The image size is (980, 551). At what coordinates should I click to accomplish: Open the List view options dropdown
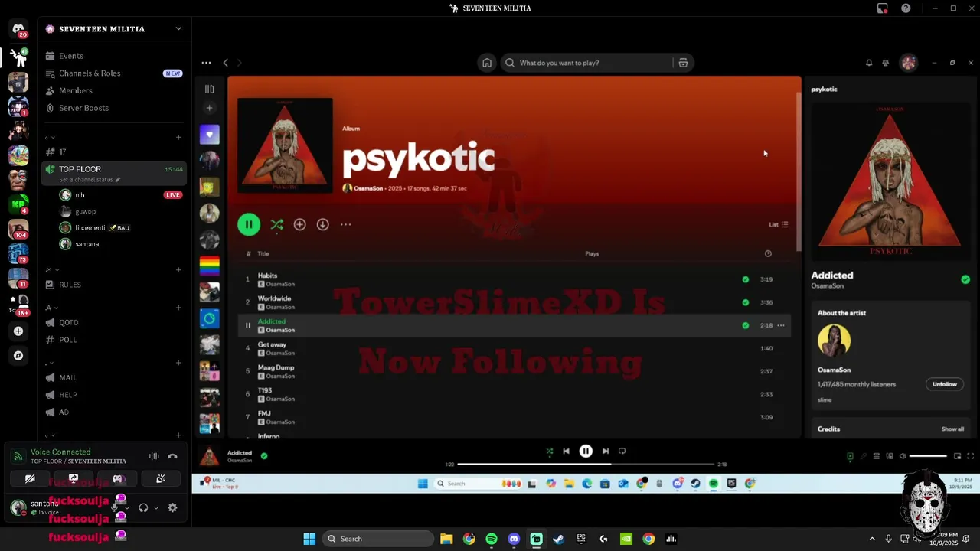778,224
